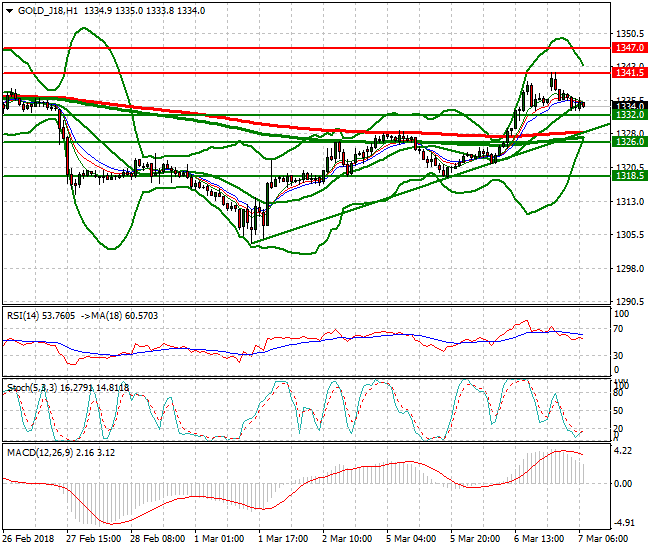Click the MACD scale value 4.22
The height and width of the screenshot is (550, 650).
point(623,451)
